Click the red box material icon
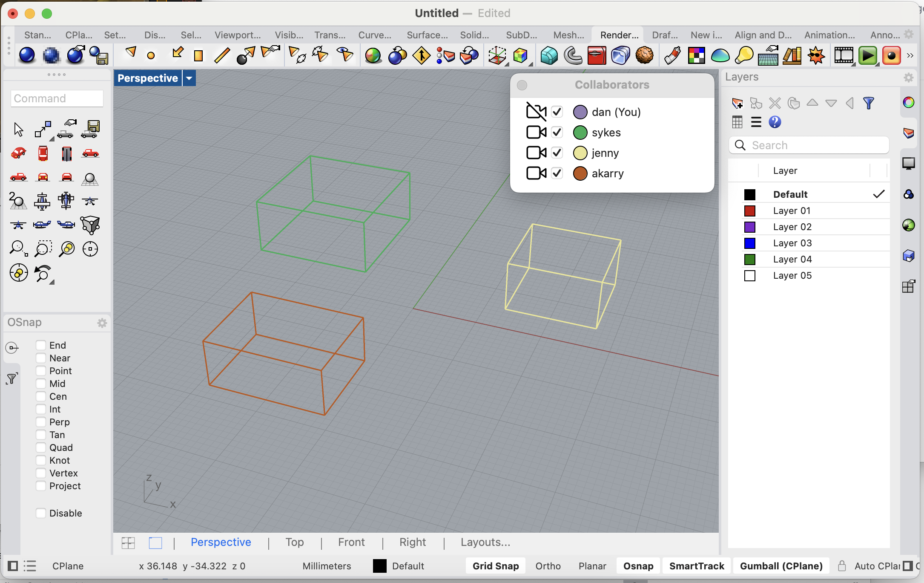924x583 pixels. (597, 55)
